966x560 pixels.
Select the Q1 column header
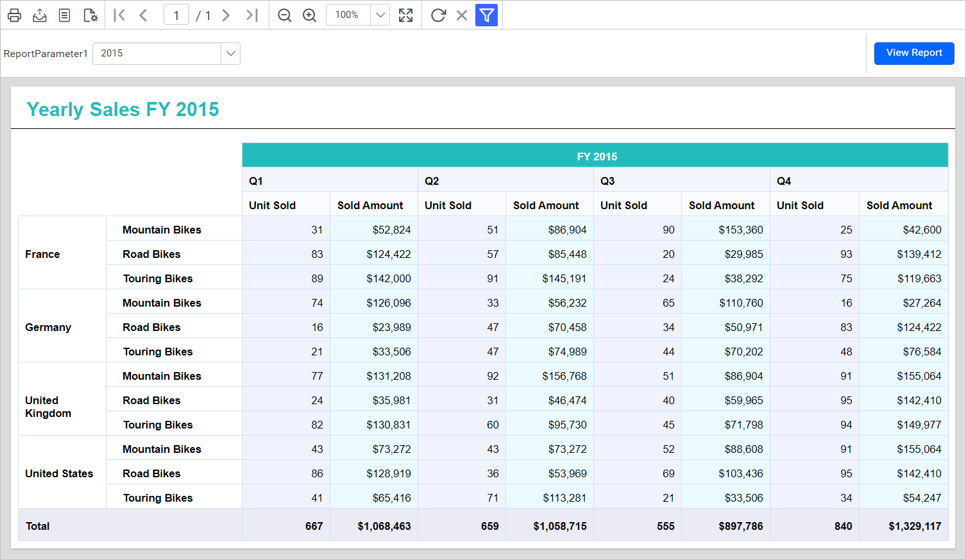(x=330, y=180)
